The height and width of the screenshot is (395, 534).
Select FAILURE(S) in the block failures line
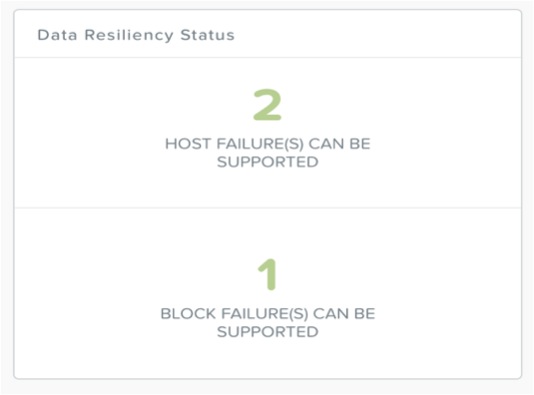tap(265, 314)
